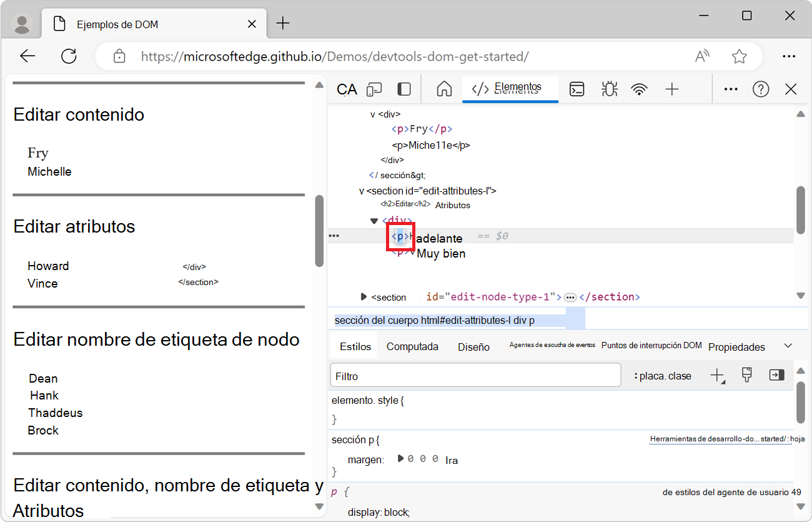The image size is (812, 522).
Task: Select the inspect element tool
Action: click(347, 89)
